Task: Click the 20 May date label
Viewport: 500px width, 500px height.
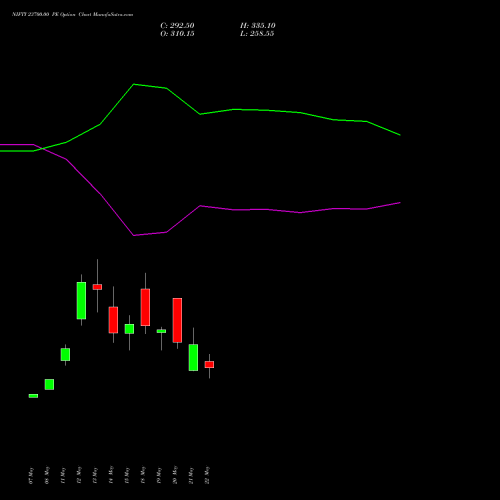Action: click(175, 475)
